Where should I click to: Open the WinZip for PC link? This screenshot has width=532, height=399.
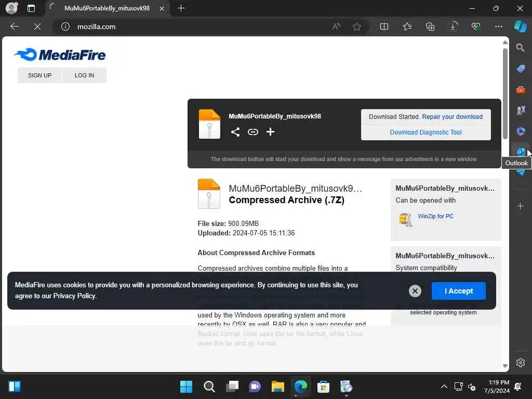coord(435,216)
